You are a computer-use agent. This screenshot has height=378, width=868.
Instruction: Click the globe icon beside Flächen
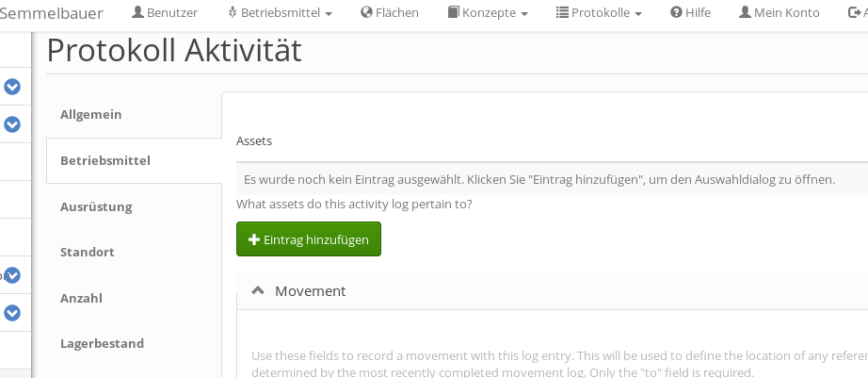point(366,13)
